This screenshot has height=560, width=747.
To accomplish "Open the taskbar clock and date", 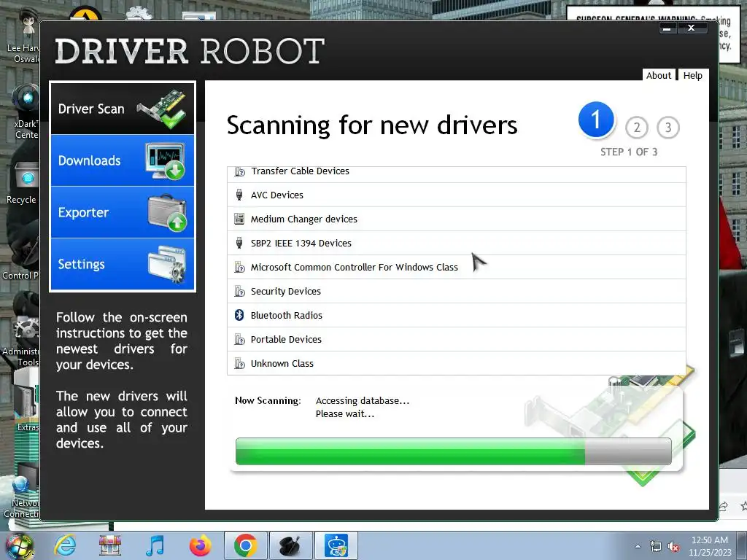I will click(x=709, y=546).
